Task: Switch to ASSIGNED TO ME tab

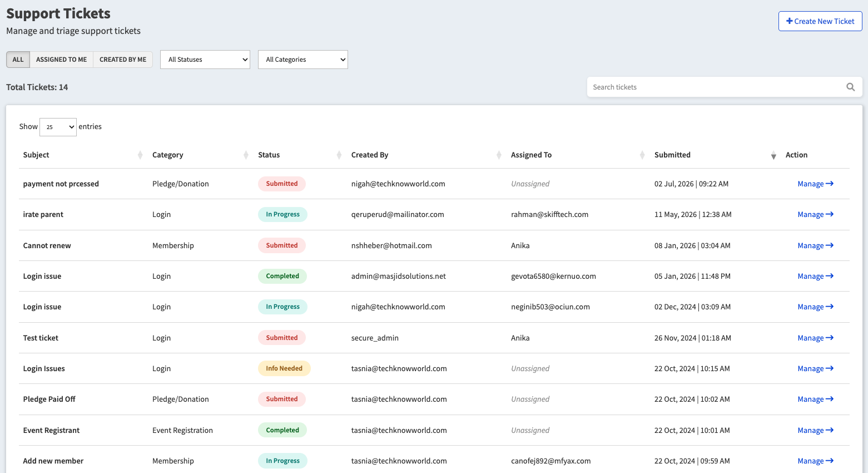Action: pyautogui.click(x=61, y=60)
